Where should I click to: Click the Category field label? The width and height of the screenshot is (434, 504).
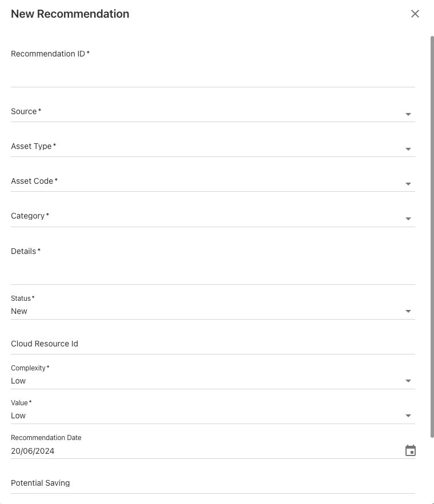28,216
